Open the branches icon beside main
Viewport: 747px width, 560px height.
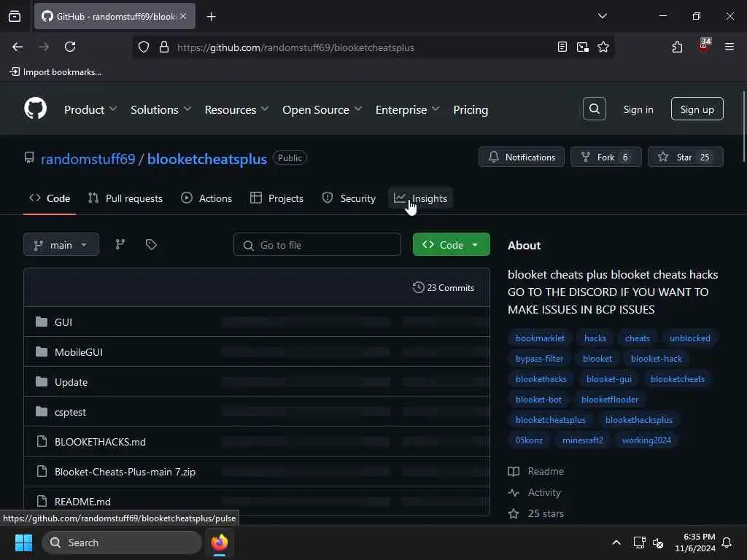pos(120,244)
